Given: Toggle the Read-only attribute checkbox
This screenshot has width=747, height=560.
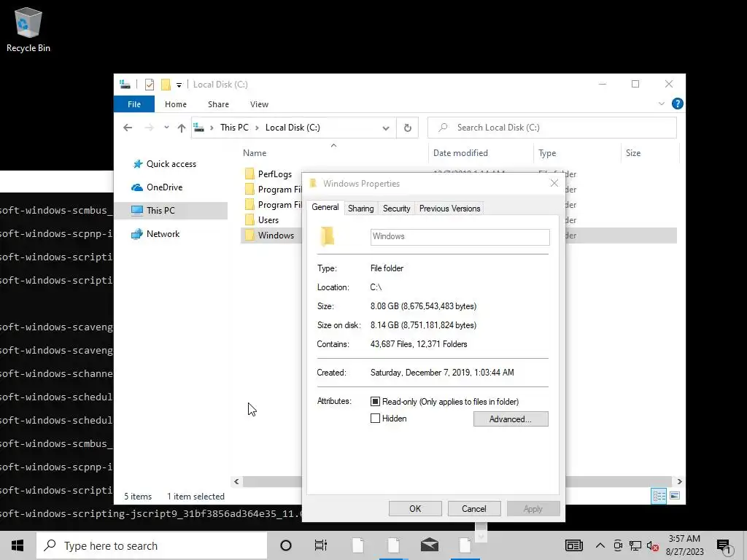Looking at the screenshot, I should click(376, 402).
